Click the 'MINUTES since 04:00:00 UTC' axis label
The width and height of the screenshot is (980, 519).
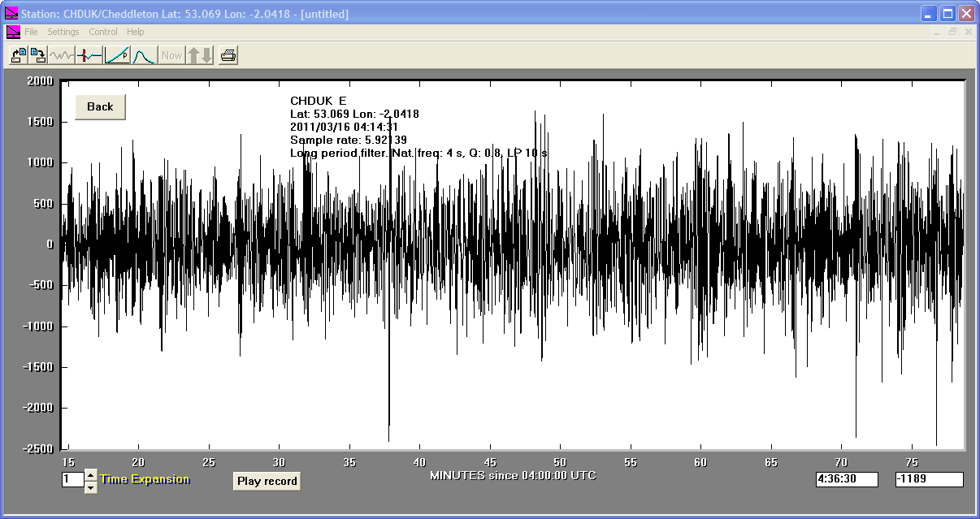click(513, 474)
